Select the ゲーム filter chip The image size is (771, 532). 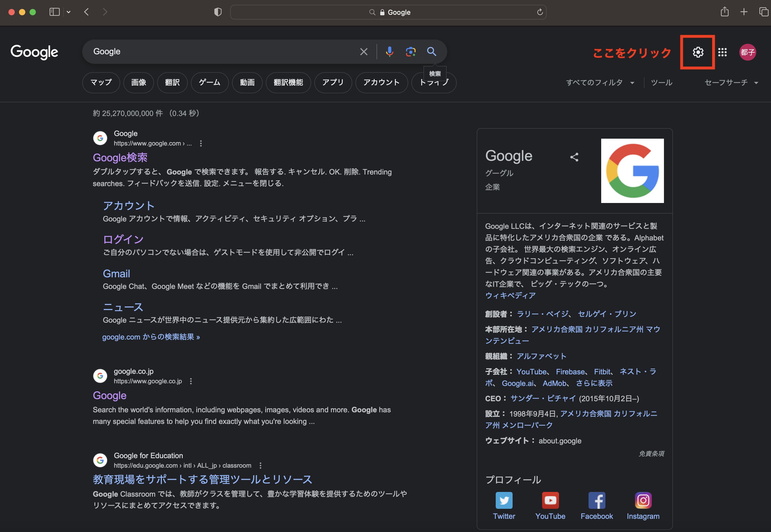coord(210,82)
